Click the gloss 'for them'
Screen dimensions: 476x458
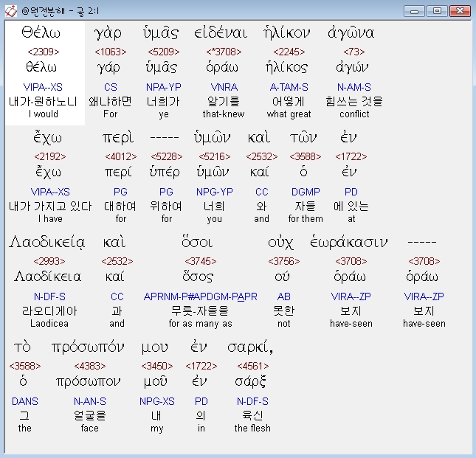coord(306,219)
